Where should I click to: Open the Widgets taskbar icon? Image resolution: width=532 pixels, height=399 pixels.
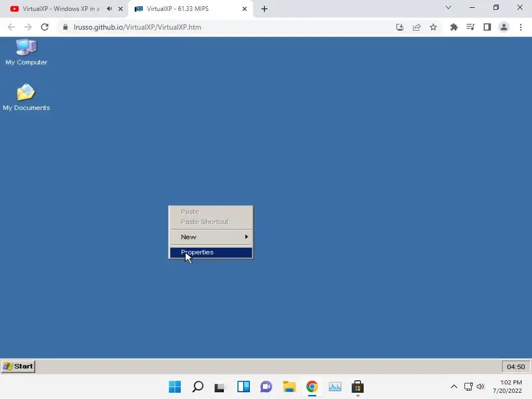pos(244,387)
